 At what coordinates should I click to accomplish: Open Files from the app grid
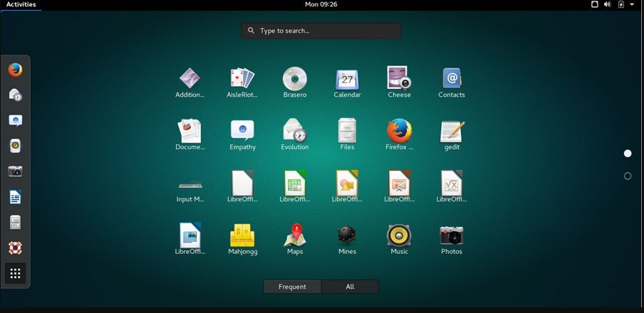pos(347,134)
